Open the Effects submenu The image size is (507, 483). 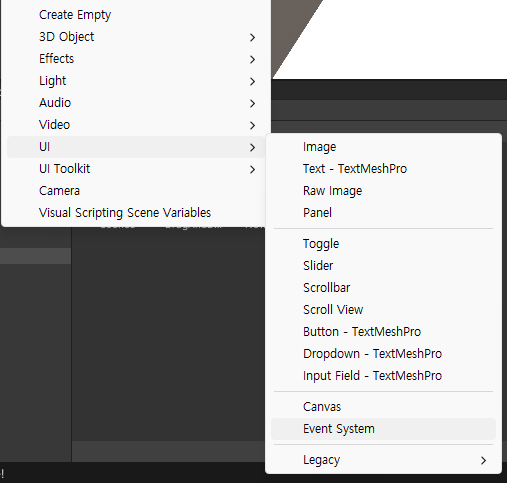pos(136,59)
